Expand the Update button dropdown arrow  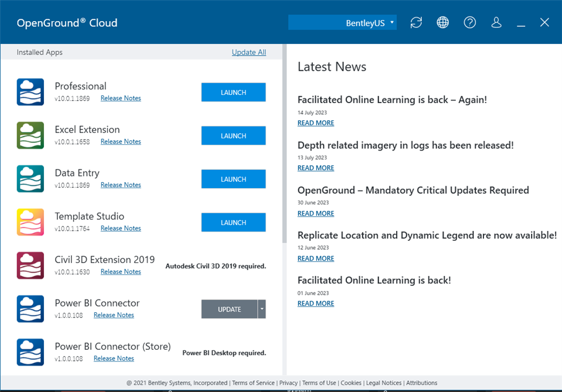pyautogui.click(x=262, y=309)
